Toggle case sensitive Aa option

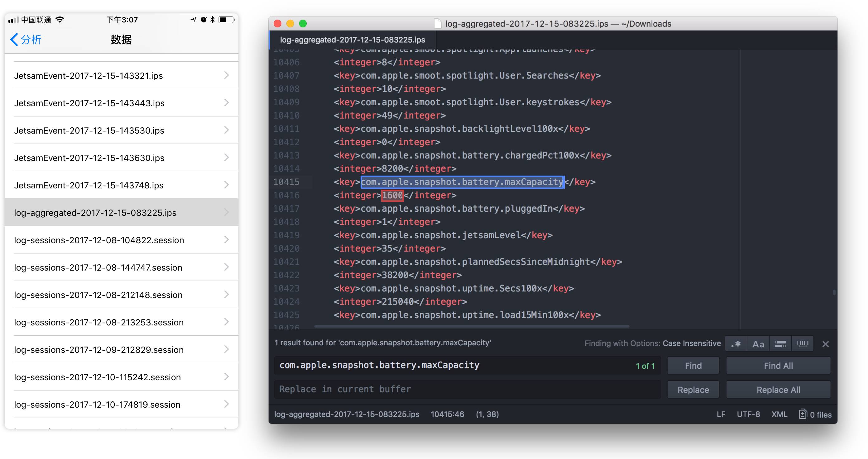(x=758, y=344)
